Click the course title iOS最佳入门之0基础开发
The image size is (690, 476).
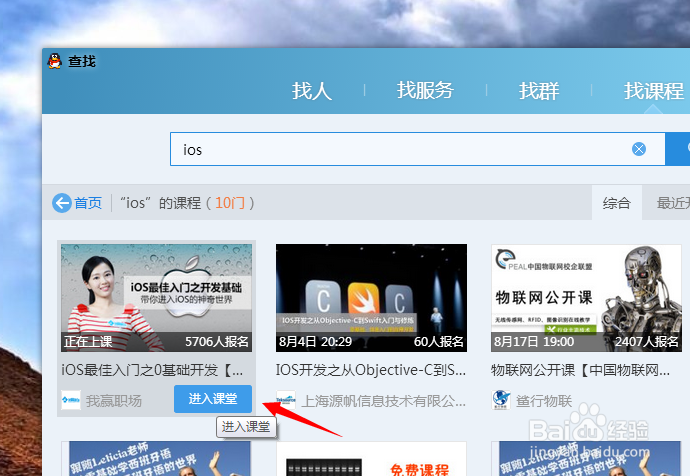152,370
